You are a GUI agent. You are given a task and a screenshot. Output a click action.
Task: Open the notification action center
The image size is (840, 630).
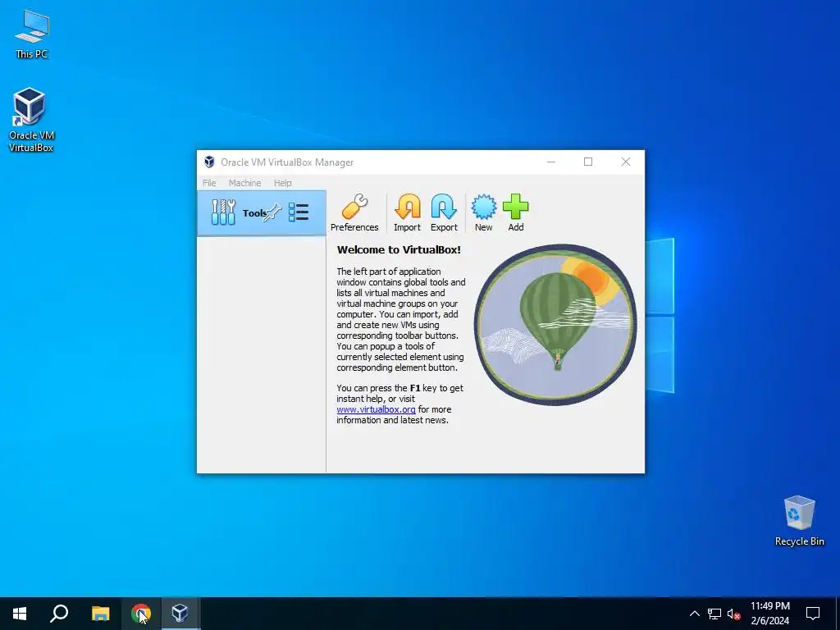[813, 614]
